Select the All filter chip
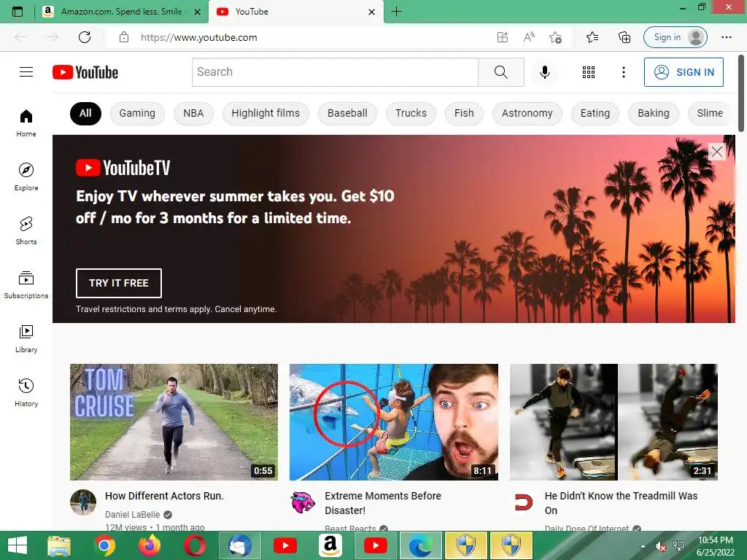747x560 pixels. 86,113
